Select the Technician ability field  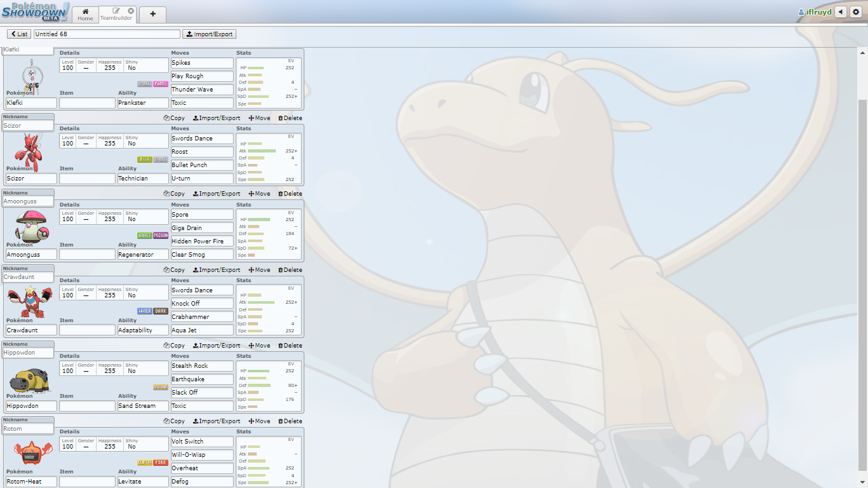[x=143, y=179]
